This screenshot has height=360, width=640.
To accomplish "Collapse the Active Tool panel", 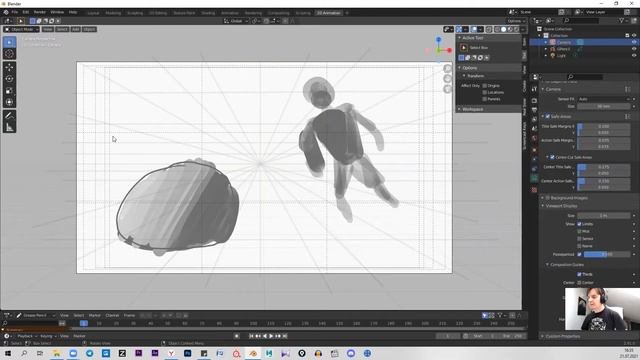I will point(459,38).
